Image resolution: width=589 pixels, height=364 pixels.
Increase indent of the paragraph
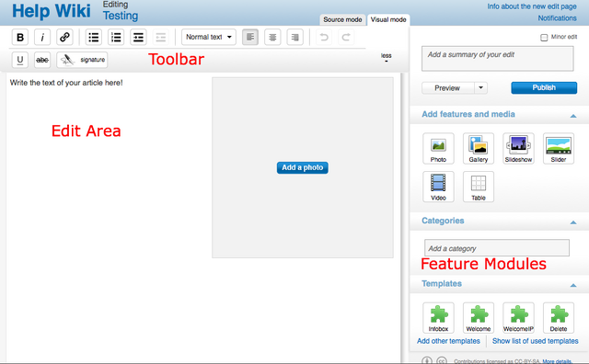(x=138, y=37)
